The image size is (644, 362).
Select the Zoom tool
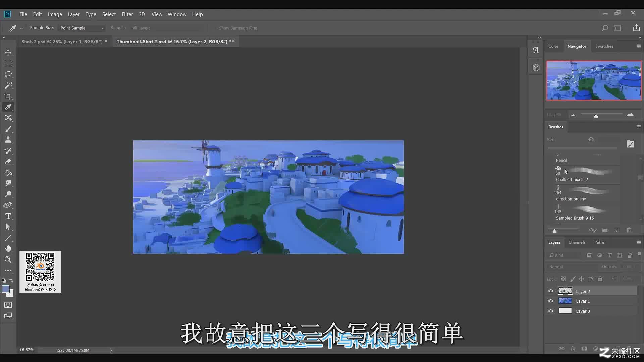click(8, 260)
